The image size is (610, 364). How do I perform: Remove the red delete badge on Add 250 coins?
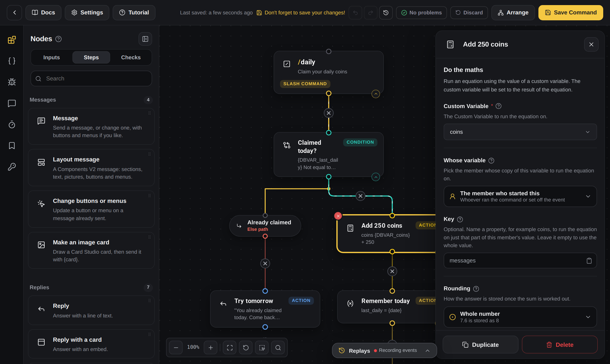pos(338,216)
